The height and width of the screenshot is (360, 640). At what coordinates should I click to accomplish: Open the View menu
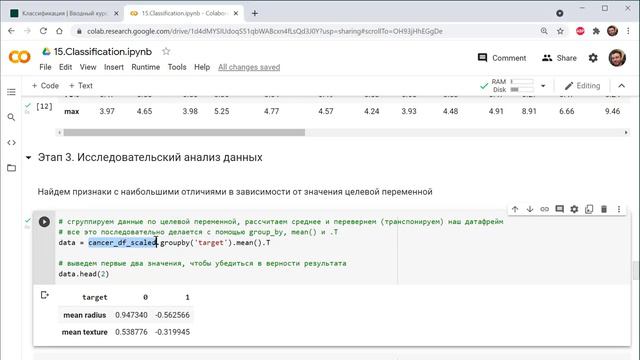[88, 67]
